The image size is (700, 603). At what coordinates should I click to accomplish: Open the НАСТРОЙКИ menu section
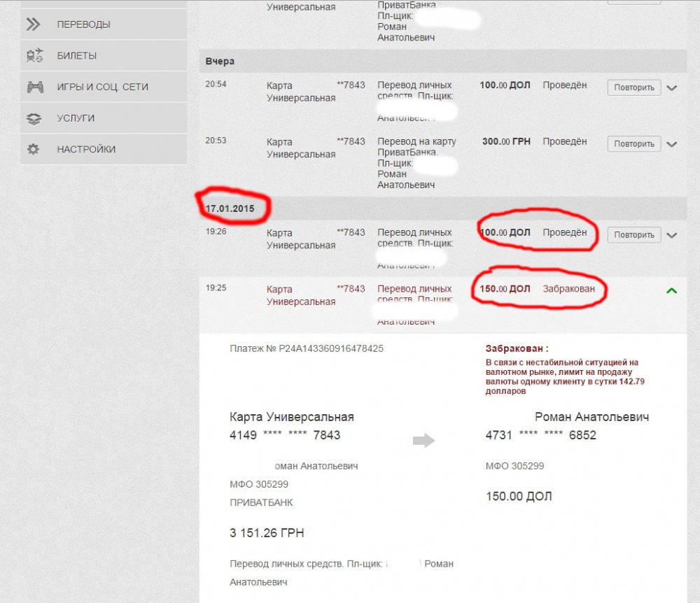pos(104,149)
